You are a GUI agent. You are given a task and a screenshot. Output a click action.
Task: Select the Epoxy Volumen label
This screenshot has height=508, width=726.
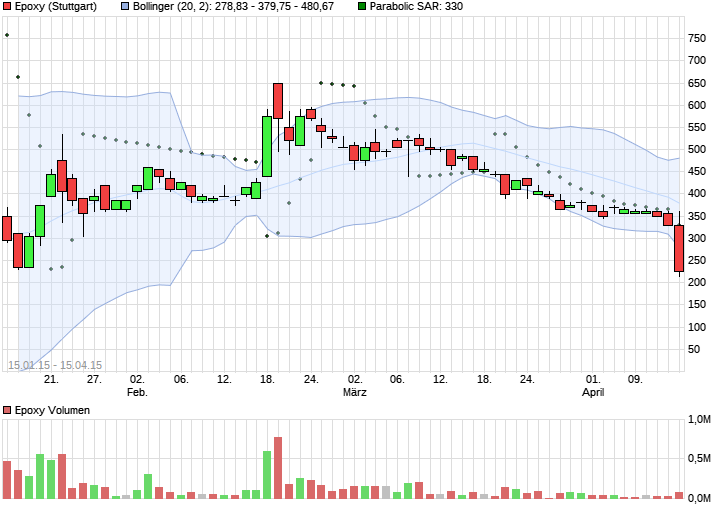pos(52,410)
